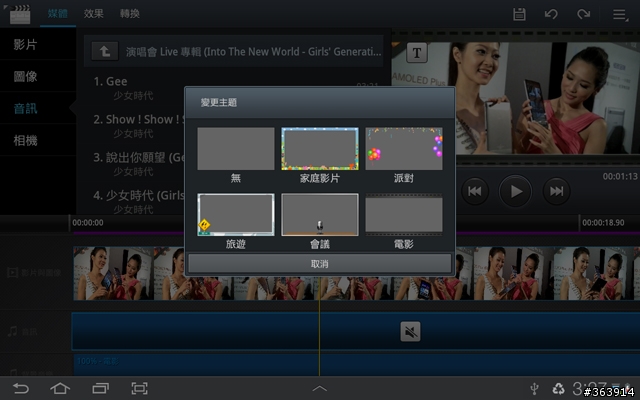Play the video preview
The width and height of the screenshot is (640, 400).
515,191
